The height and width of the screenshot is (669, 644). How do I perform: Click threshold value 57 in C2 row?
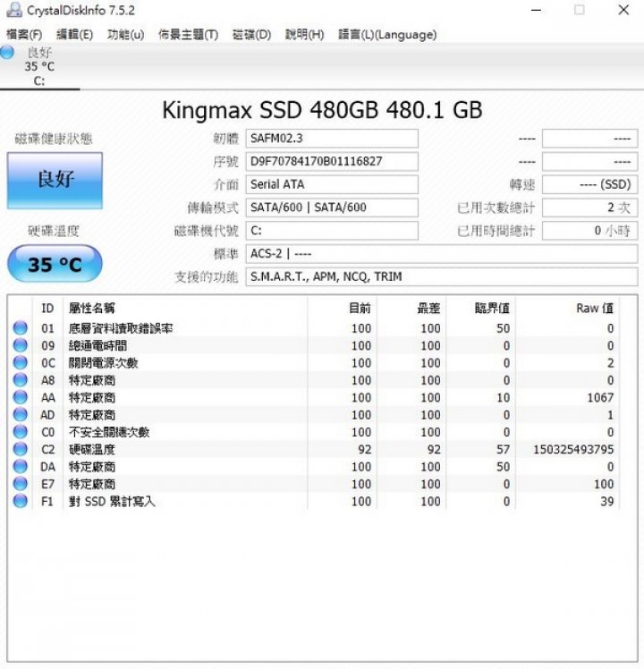point(504,449)
